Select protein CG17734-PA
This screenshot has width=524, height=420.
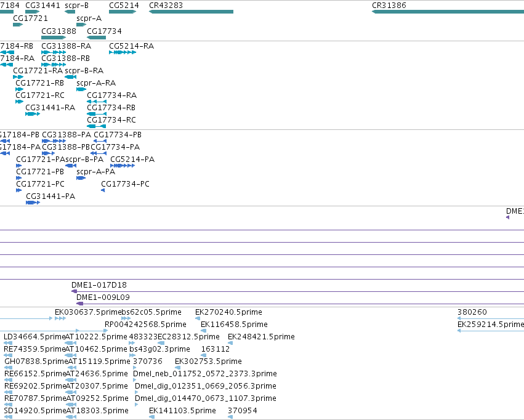click(99, 153)
